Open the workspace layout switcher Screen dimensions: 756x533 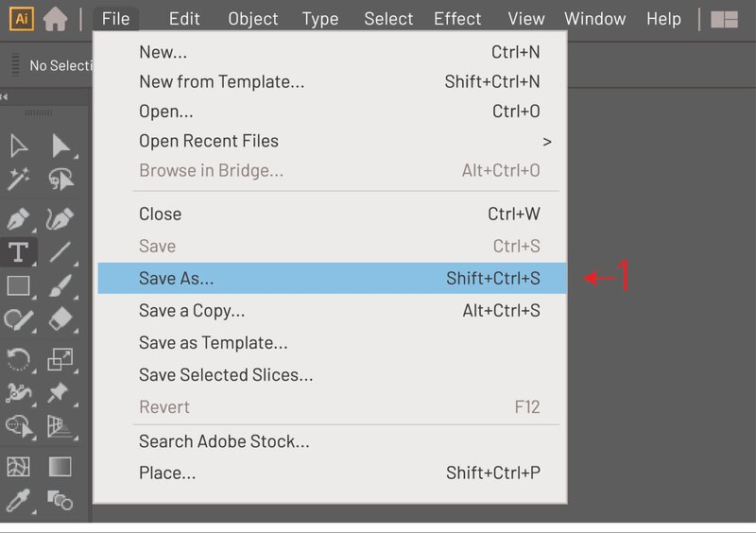point(724,19)
